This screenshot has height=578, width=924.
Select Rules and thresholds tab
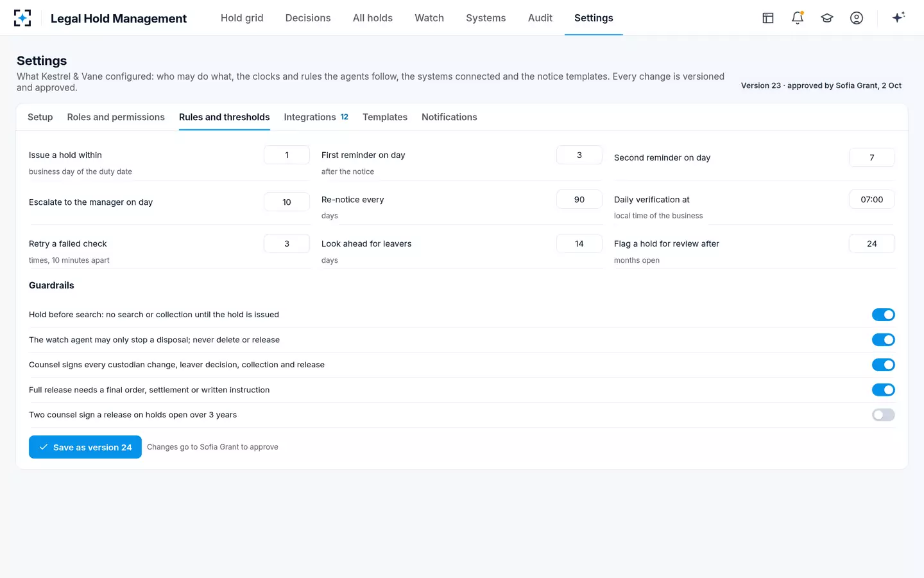(x=225, y=117)
